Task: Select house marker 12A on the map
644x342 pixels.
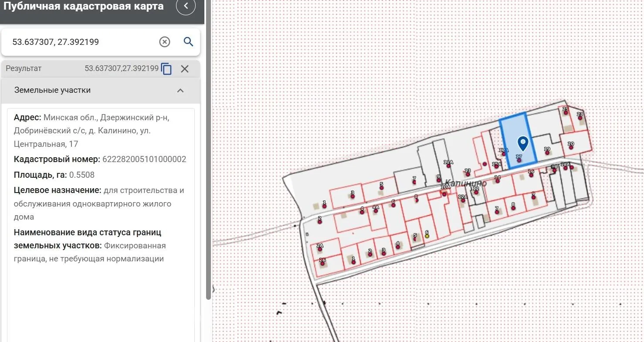Action: [x=463, y=200]
